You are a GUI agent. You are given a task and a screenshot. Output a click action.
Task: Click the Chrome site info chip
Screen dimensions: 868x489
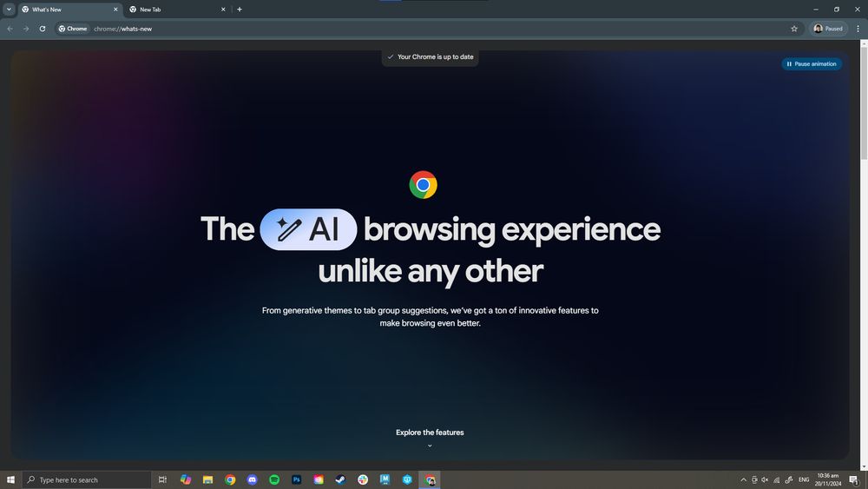73,29
